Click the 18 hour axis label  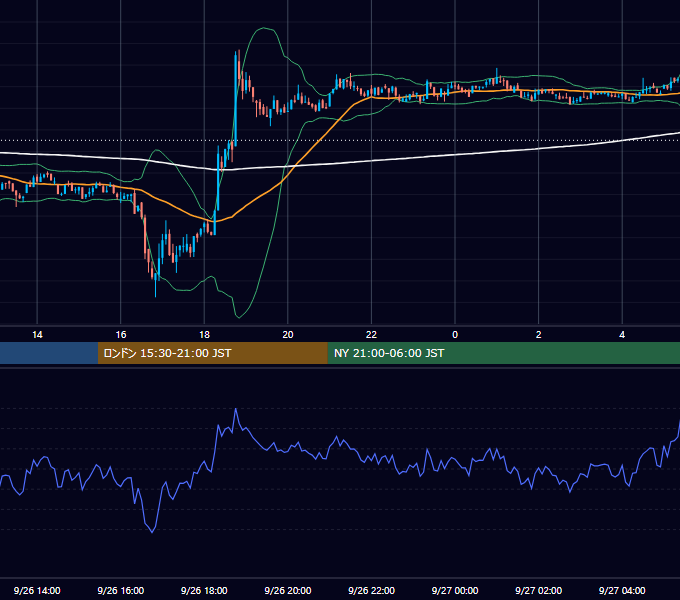(204, 335)
